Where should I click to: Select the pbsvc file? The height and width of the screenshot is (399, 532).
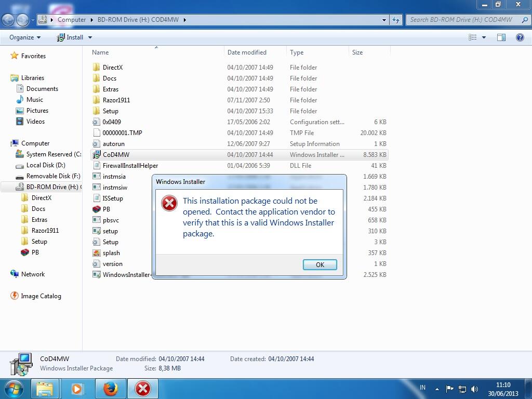[x=111, y=220]
